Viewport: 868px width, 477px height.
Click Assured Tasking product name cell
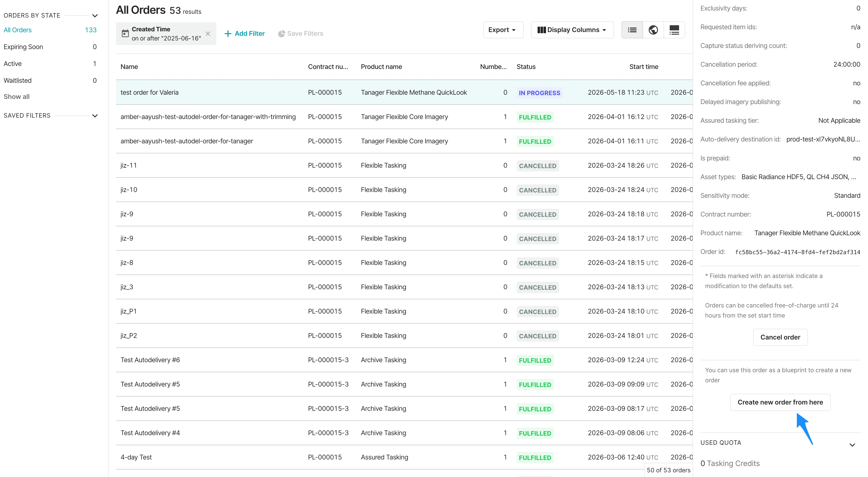(x=384, y=457)
